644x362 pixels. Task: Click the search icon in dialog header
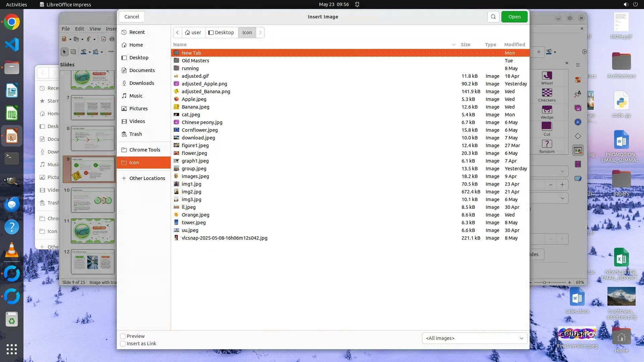493,17
